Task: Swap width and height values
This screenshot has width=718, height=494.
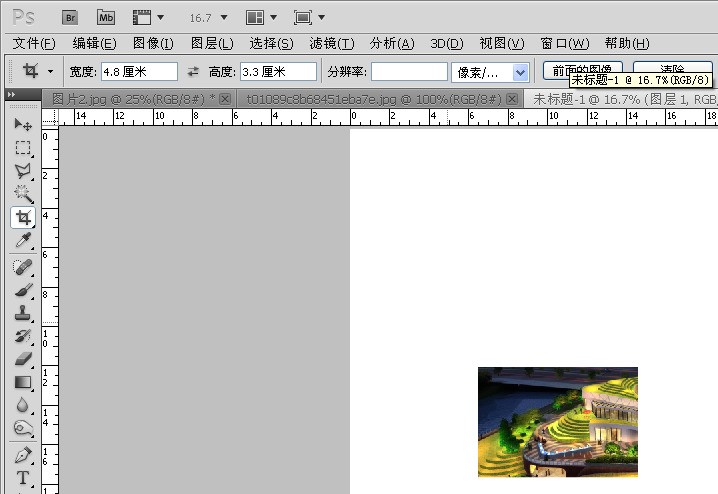Action: point(193,72)
